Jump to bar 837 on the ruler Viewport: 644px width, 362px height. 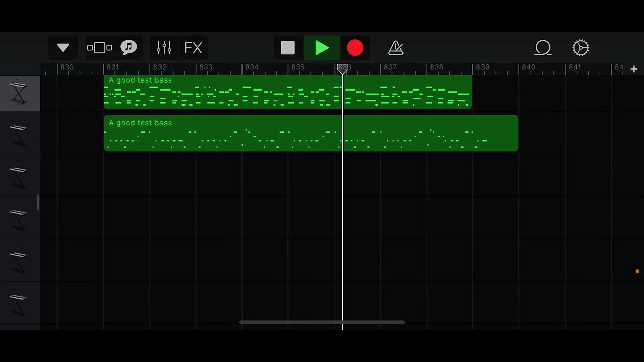coord(390,67)
